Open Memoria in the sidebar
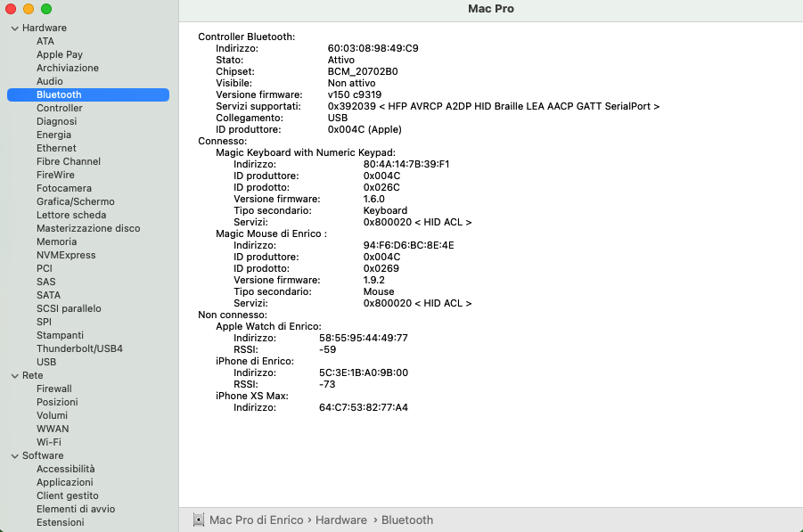The image size is (803, 532). pos(56,241)
